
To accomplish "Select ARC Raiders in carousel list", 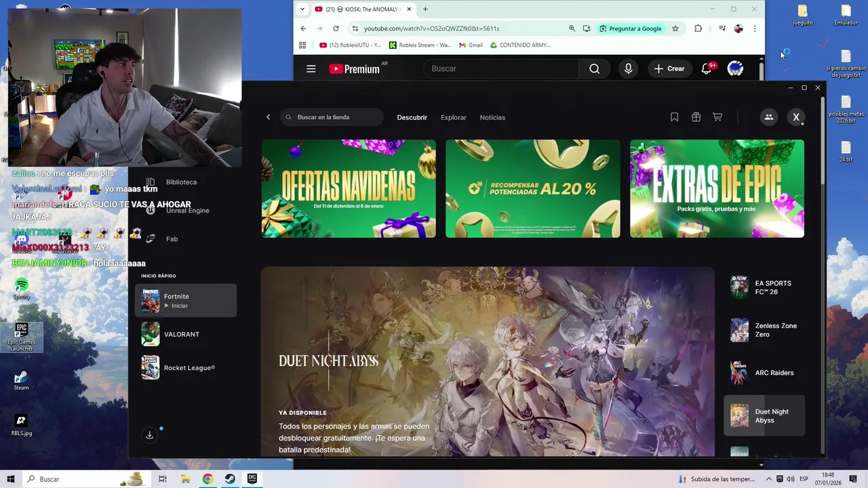I will (764, 373).
